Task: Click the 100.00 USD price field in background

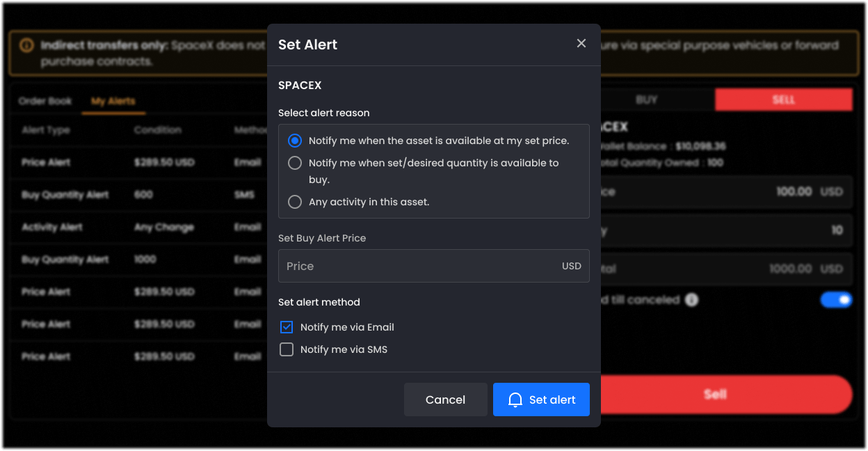Action: 727,191
